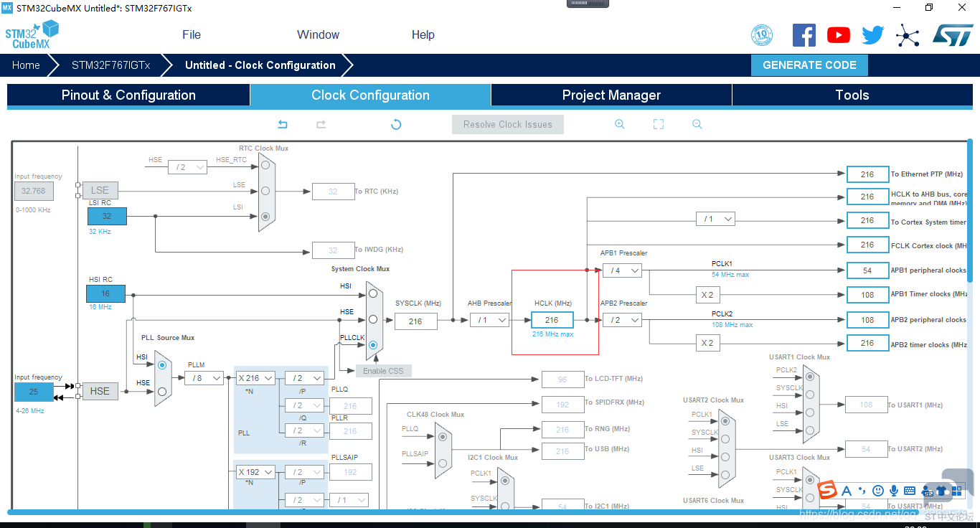
Task: Click the ST company logo
Action: tap(953, 34)
